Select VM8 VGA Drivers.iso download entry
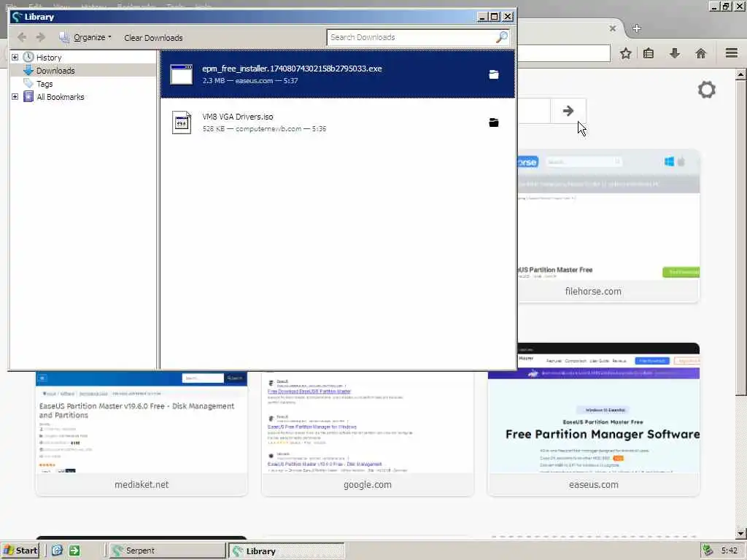 (x=337, y=122)
